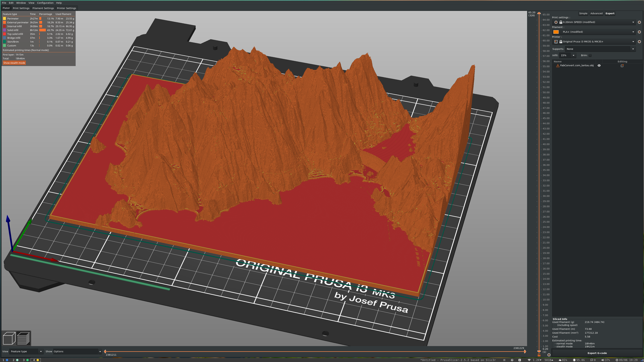This screenshot has width=644, height=362.
Task: Select the layers preview view icon
Action: click(23, 338)
